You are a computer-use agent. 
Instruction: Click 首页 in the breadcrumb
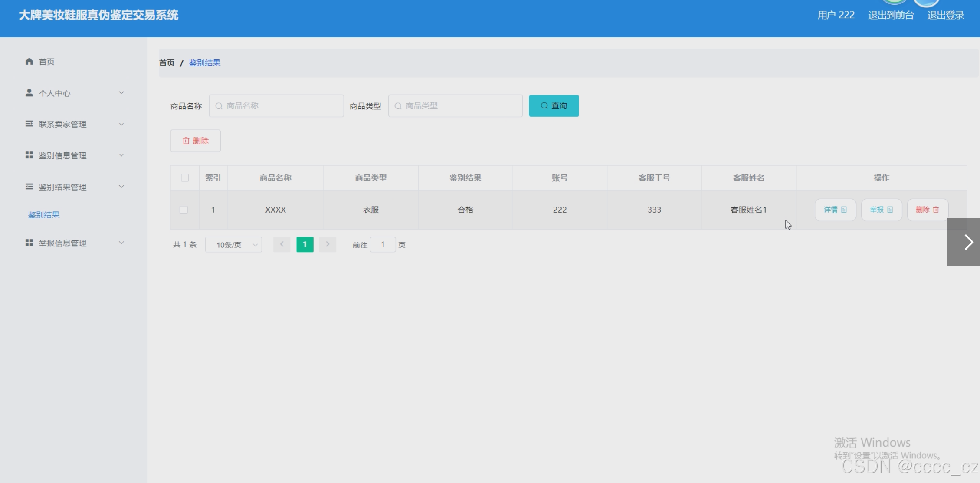[x=167, y=63]
